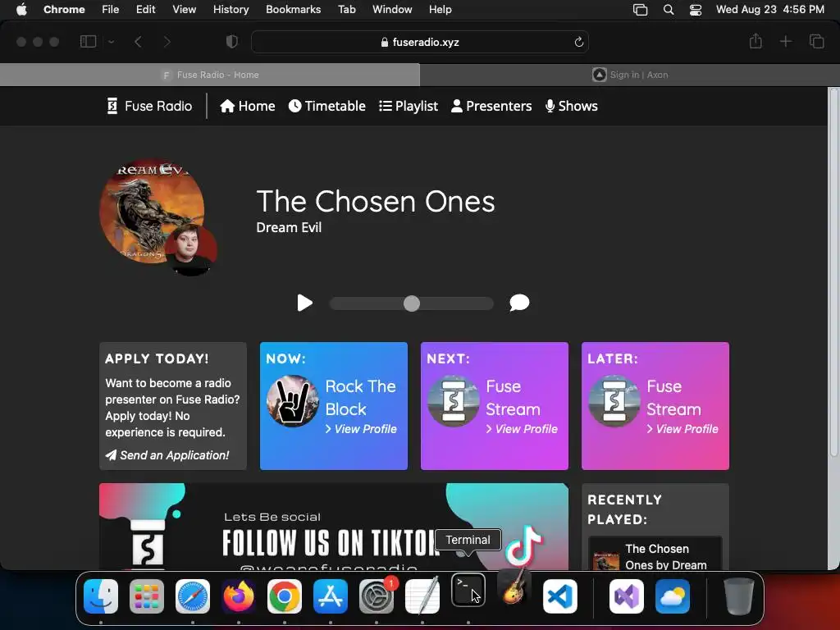View Profile for the LATER Fuse Stream

[682, 429]
